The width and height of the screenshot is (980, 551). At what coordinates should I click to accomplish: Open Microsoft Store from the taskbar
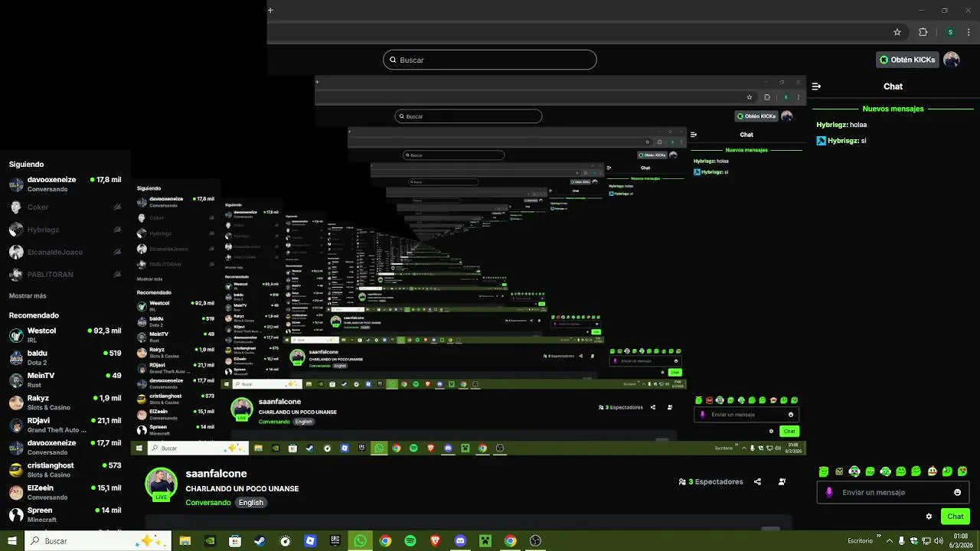click(235, 541)
